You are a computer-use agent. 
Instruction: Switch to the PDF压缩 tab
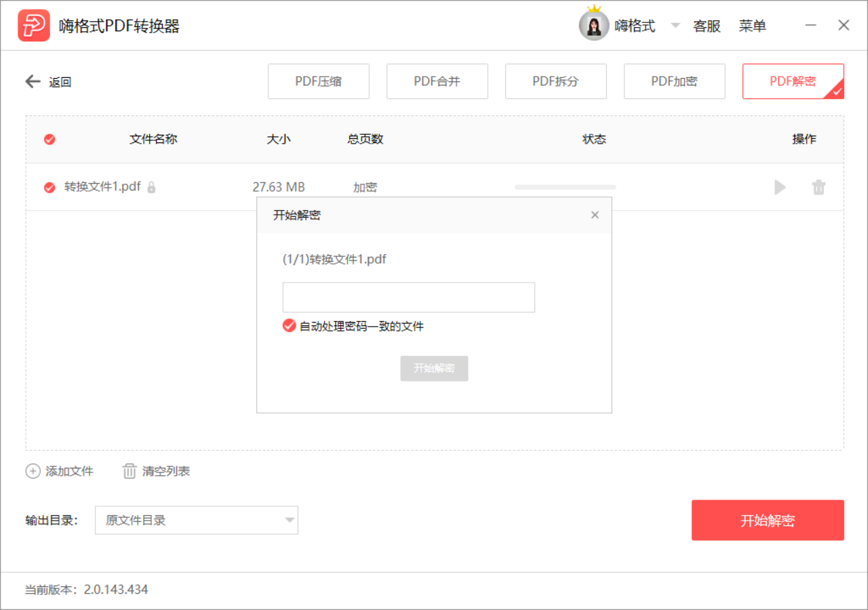click(318, 81)
